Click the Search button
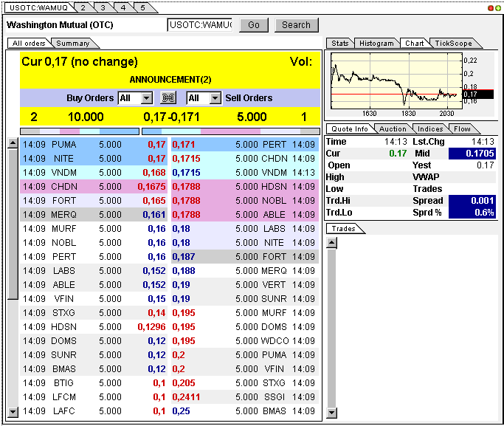Screen dimensions: 504x426 tap(297, 25)
